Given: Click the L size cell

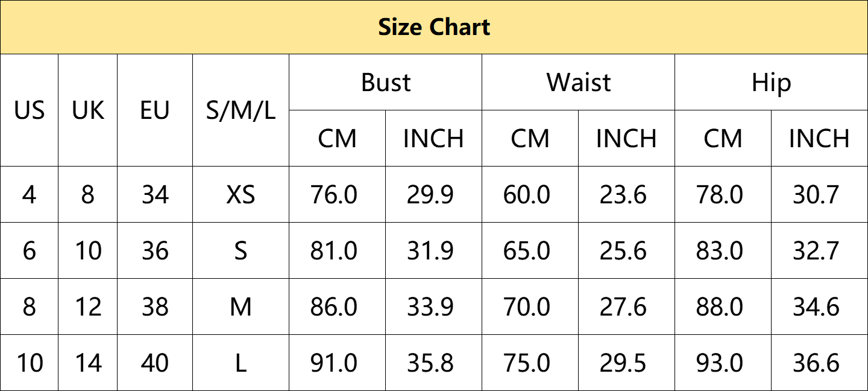Looking at the screenshot, I should tap(241, 363).
